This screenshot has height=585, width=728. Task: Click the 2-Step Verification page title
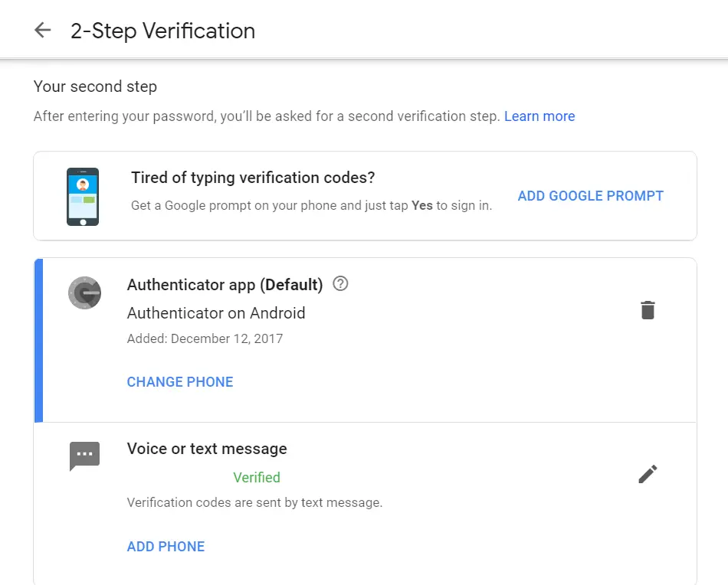[x=163, y=31]
